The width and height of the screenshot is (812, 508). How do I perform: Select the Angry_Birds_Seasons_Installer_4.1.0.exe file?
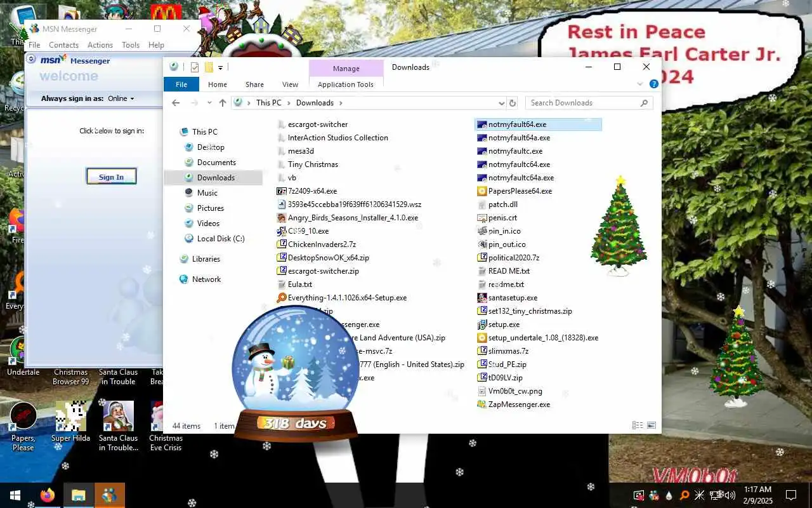[353, 218]
